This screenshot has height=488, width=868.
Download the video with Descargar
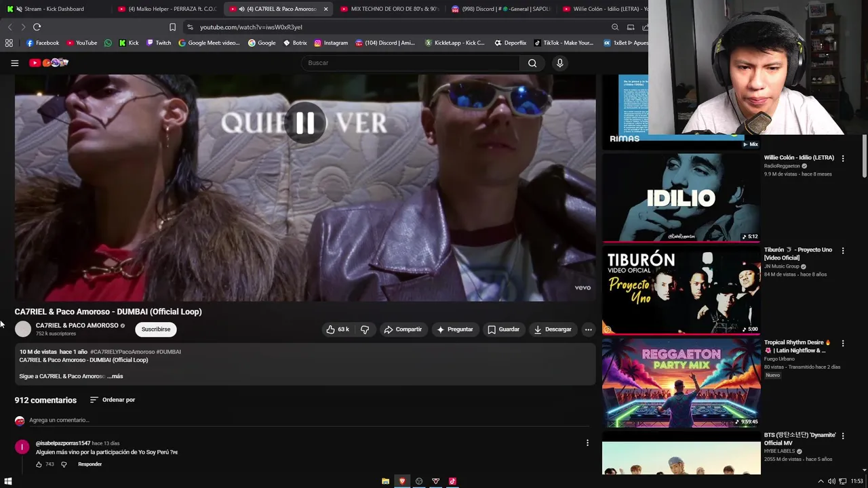click(x=553, y=329)
